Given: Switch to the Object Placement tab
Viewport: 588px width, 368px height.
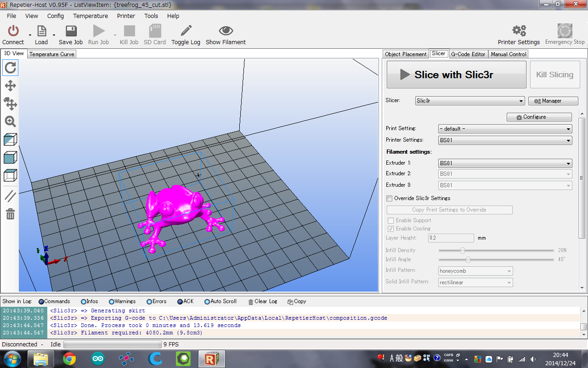Looking at the screenshot, I should (x=406, y=54).
